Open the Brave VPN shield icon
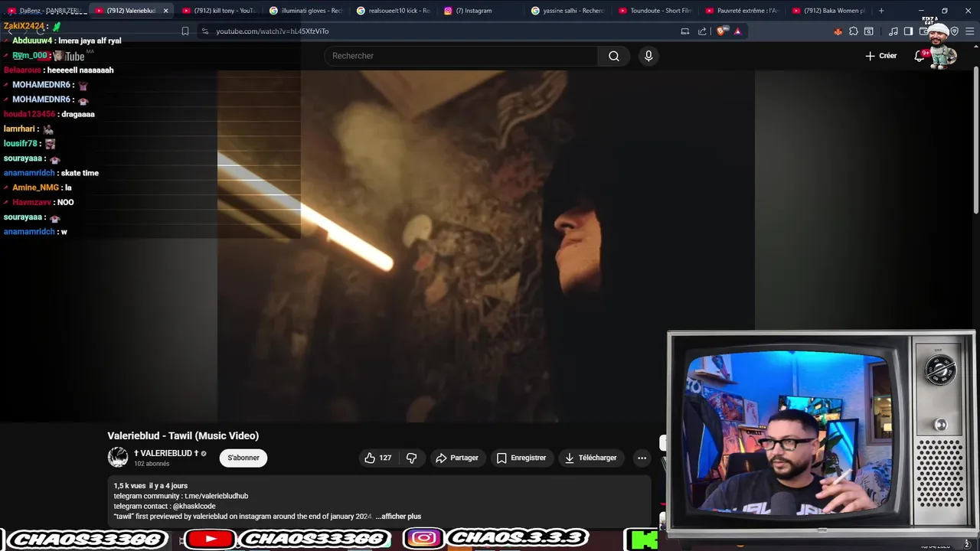 [954, 31]
